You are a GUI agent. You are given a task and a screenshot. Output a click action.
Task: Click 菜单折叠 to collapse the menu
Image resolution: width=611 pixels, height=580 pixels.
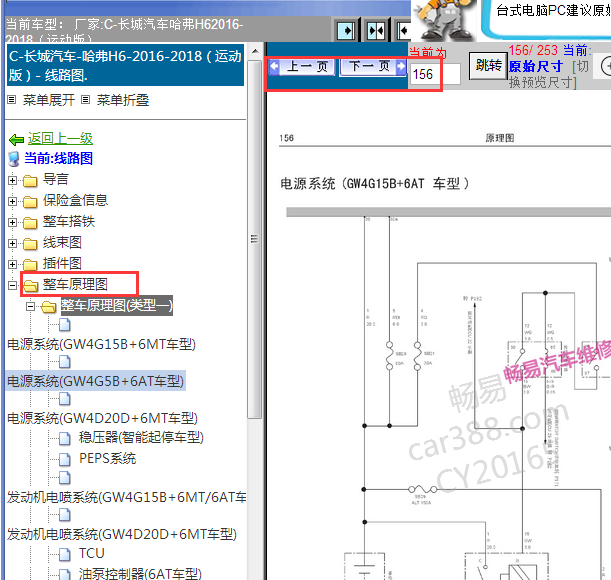click(123, 100)
